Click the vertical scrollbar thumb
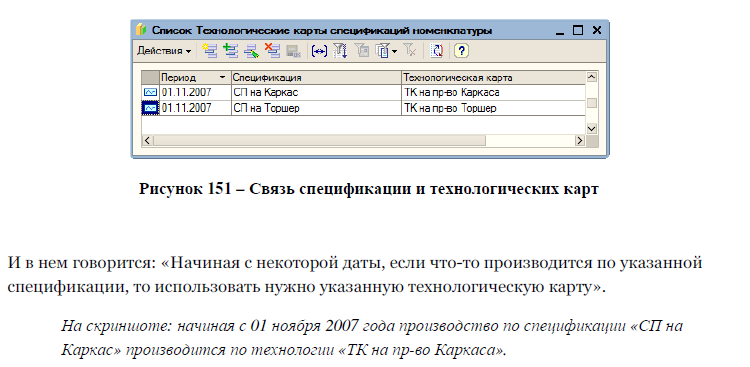Image resolution: width=750 pixels, height=367 pixels. click(592, 103)
